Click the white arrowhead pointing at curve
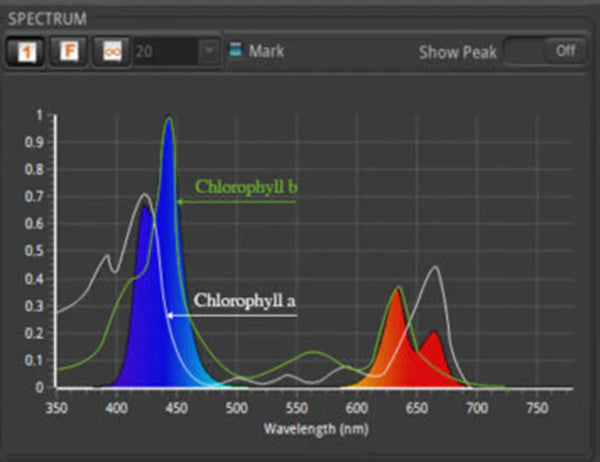The image size is (600, 462). pyautogui.click(x=170, y=315)
